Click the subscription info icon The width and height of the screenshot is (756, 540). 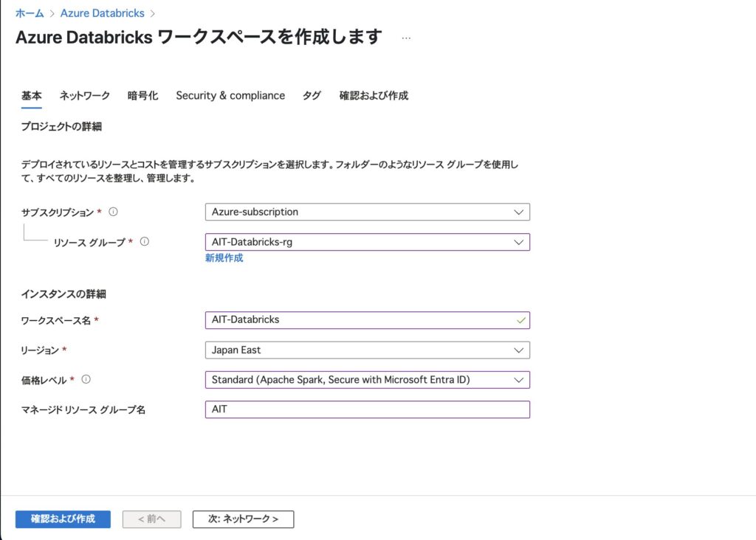113,212
